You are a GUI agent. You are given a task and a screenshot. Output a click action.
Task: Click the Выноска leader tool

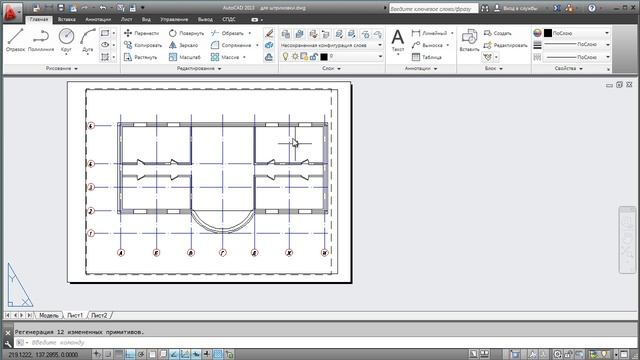coord(427,45)
